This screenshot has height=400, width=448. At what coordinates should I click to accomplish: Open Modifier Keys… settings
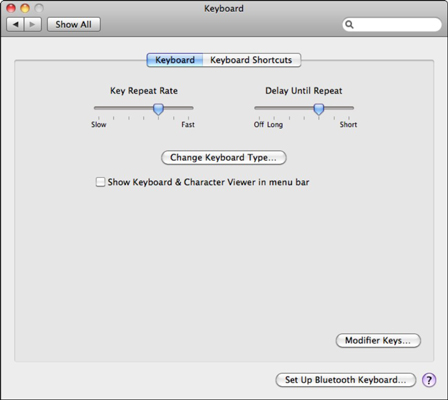pyautogui.click(x=378, y=340)
